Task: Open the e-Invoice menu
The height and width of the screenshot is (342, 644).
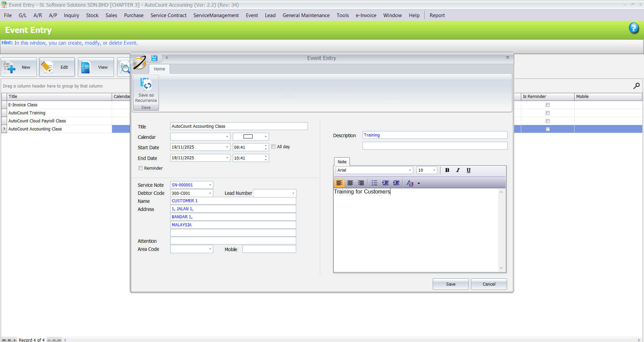Action: click(x=366, y=15)
